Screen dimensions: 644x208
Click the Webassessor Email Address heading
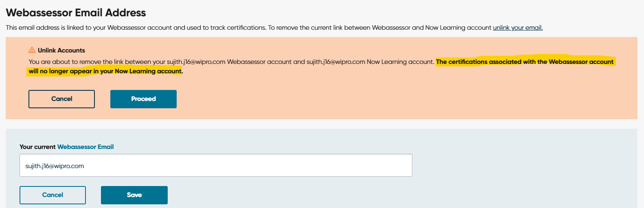click(x=76, y=13)
